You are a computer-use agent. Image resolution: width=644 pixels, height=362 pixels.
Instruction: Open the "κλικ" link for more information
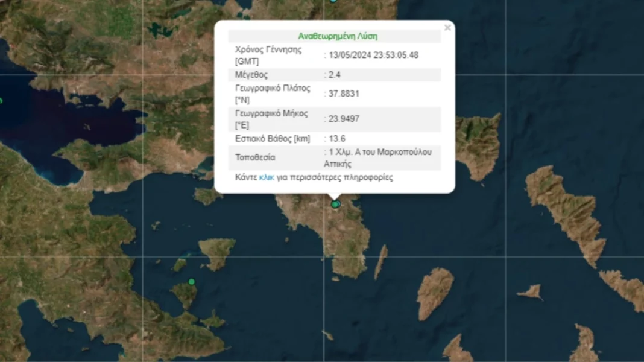point(267,177)
